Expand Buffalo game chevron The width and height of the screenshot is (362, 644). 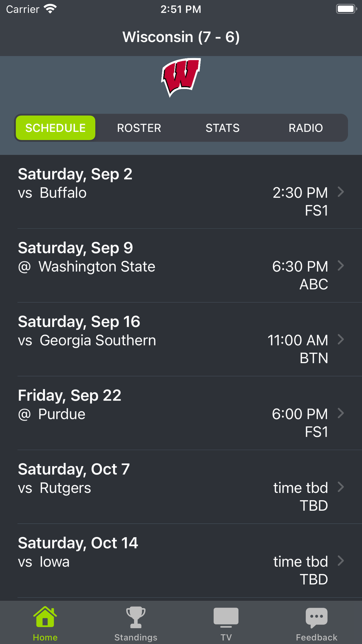[341, 192]
